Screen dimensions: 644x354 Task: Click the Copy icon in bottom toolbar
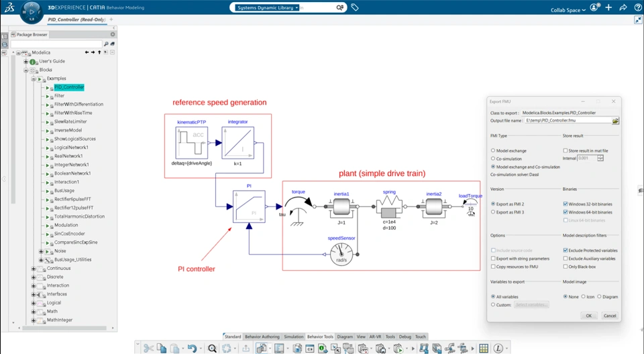click(162, 348)
